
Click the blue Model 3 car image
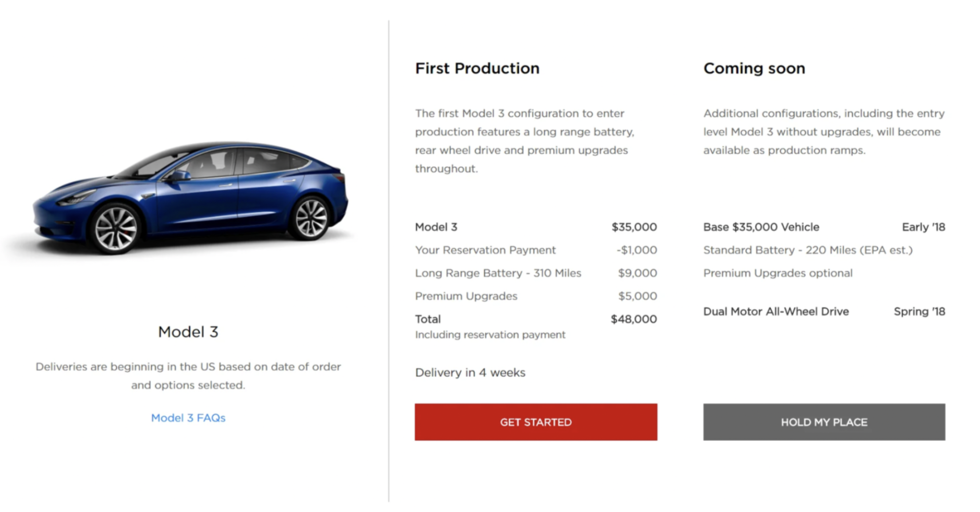pyautogui.click(x=191, y=198)
